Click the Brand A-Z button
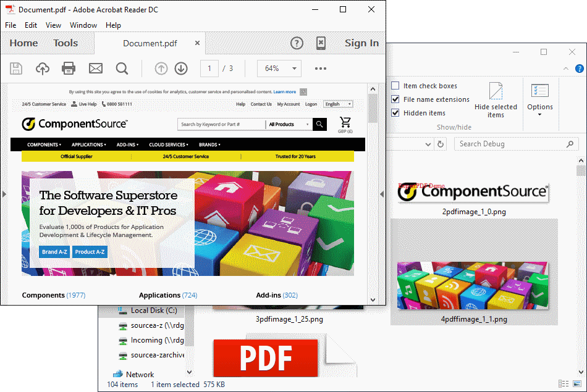 click(x=54, y=252)
